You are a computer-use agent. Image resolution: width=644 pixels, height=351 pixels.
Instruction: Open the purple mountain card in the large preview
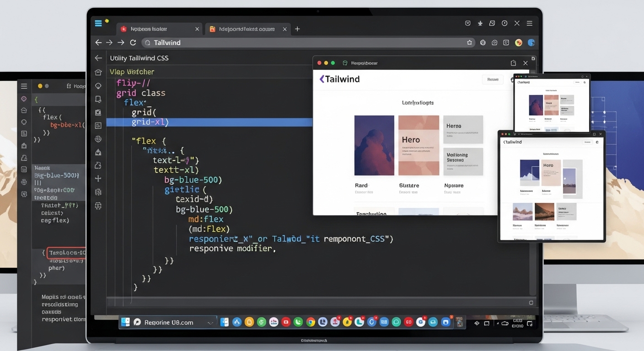click(x=374, y=145)
